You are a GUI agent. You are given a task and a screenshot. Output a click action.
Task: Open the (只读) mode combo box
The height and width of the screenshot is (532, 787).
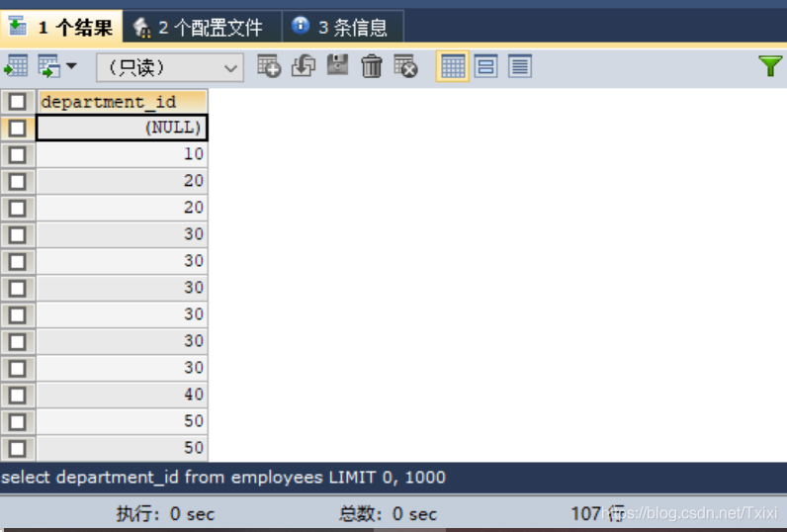click(170, 67)
